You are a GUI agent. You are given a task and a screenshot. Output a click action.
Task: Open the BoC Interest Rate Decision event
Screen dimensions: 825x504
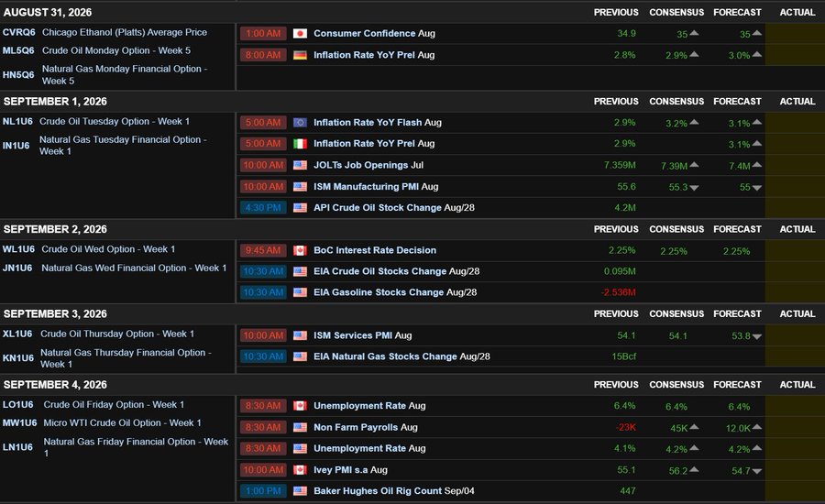(x=375, y=250)
